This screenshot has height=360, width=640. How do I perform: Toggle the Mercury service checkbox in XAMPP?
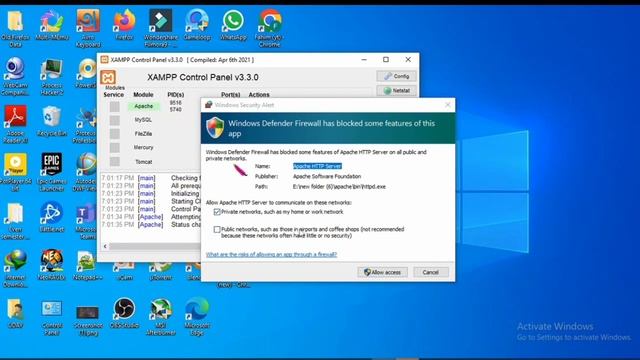(115, 147)
